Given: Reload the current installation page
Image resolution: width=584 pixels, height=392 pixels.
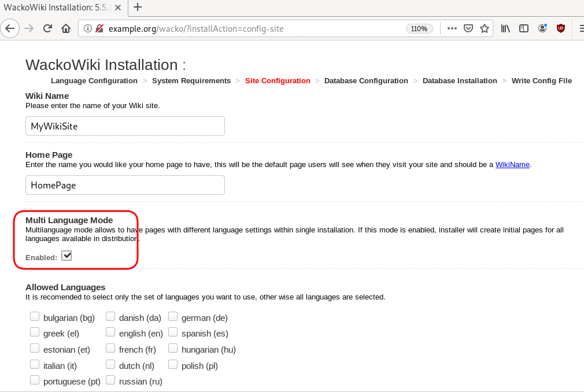Looking at the screenshot, I should (x=48, y=28).
